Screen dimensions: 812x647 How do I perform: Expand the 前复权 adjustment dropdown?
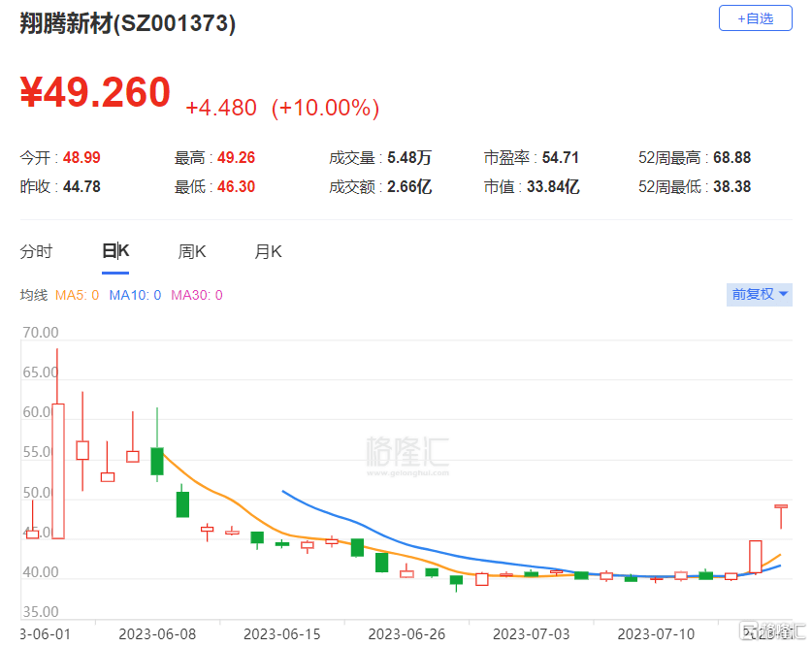(760, 294)
